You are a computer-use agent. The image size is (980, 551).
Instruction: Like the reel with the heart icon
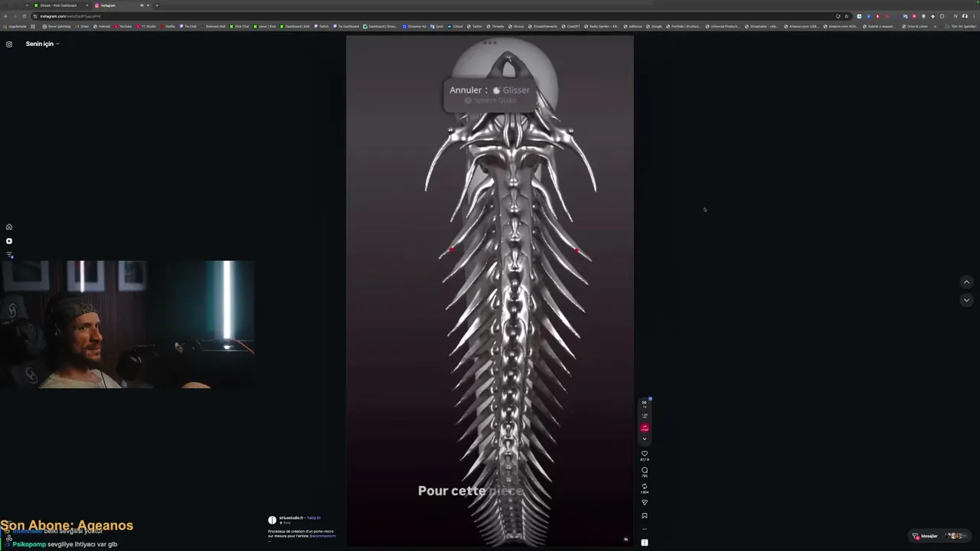[x=645, y=454]
